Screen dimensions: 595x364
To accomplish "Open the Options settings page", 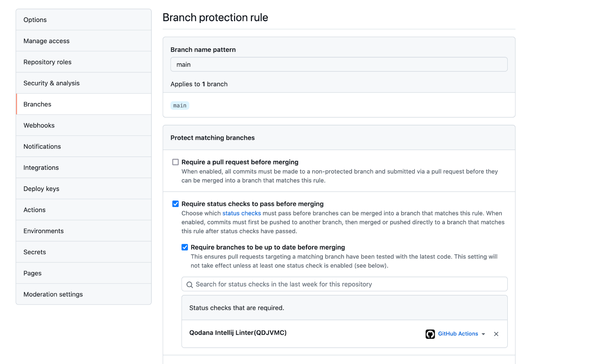I will click(83, 20).
